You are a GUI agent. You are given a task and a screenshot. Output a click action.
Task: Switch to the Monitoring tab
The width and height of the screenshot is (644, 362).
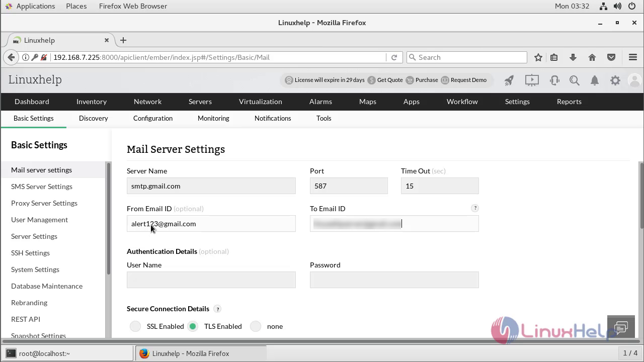point(213,118)
